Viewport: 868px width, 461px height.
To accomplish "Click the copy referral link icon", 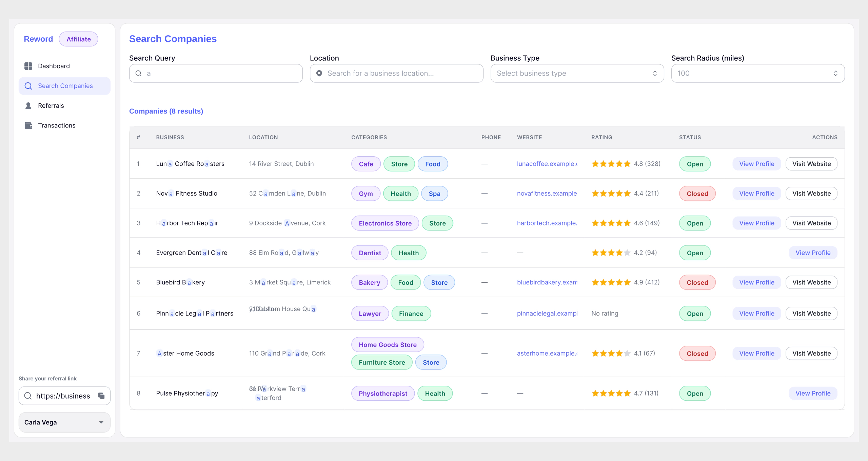I will 101,396.
